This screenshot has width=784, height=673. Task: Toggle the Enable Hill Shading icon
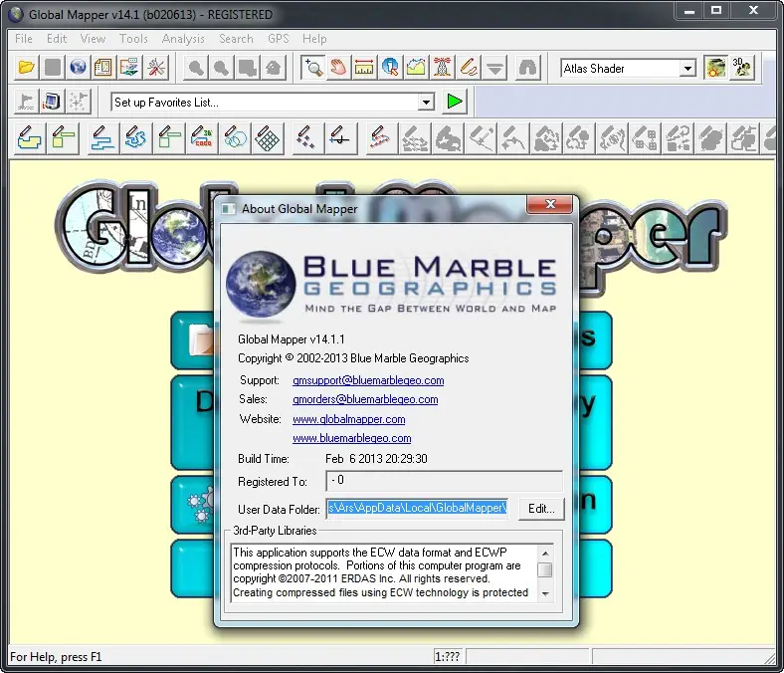point(715,67)
